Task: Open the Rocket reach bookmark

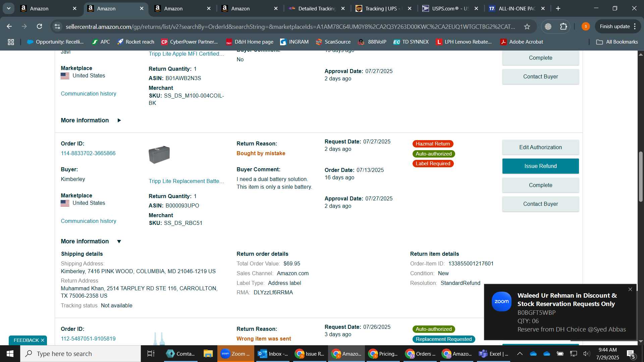Action: tap(136, 42)
